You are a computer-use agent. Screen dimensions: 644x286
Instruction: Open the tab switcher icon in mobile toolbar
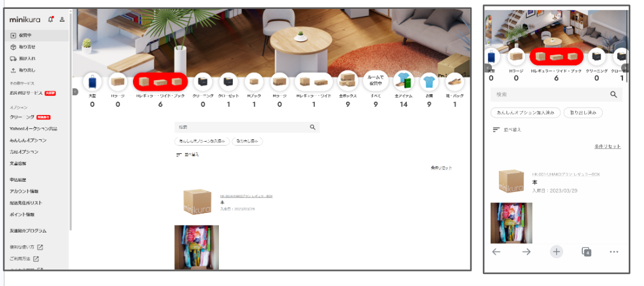pos(586,252)
